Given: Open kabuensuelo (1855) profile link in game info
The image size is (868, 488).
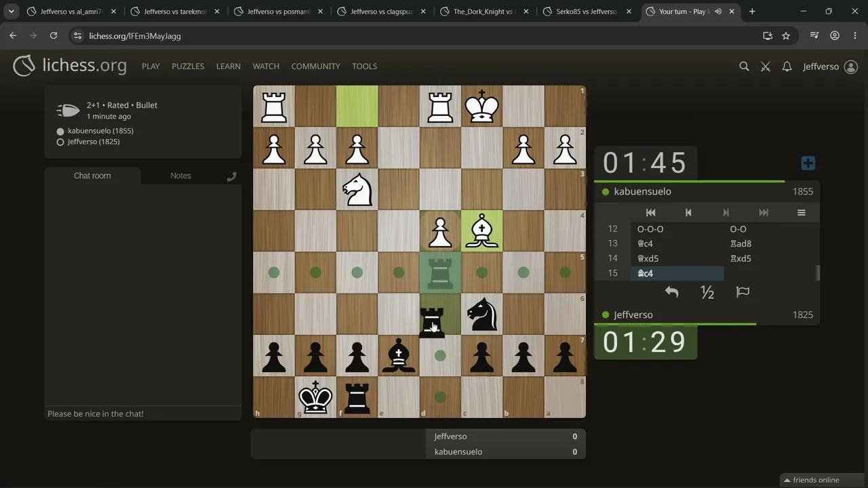Looking at the screenshot, I should (x=100, y=131).
